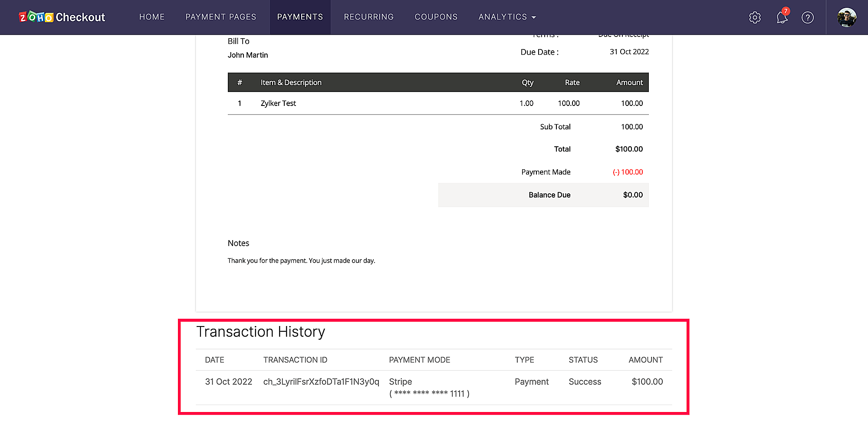The height and width of the screenshot is (422, 868).
Task: Open the settings gear icon
Action: tap(755, 17)
